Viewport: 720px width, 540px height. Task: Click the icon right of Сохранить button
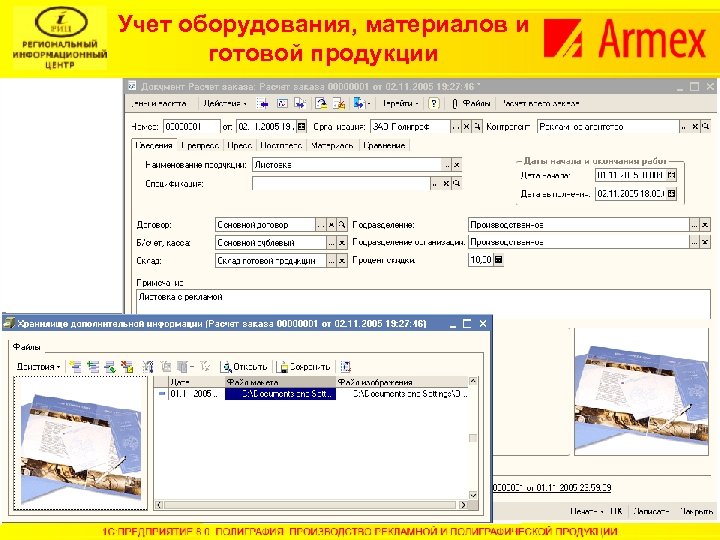(x=345, y=366)
